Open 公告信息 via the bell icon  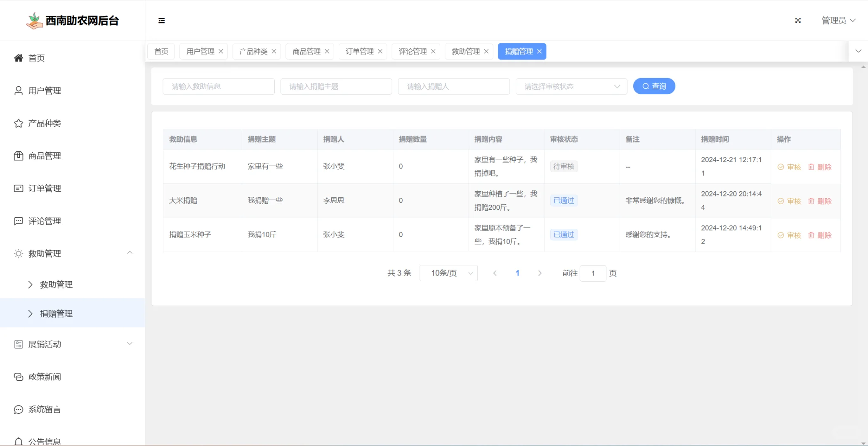point(18,441)
